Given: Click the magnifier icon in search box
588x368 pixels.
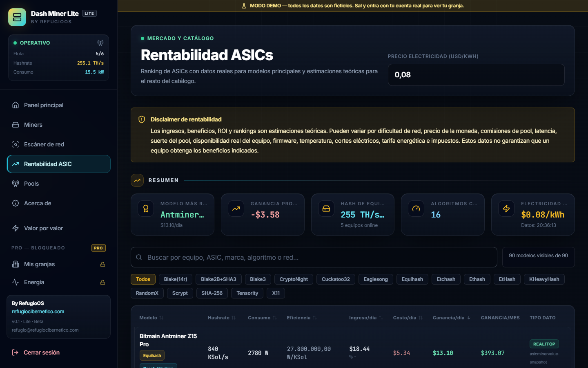Looking at the screenshot, I should [139, 257].
